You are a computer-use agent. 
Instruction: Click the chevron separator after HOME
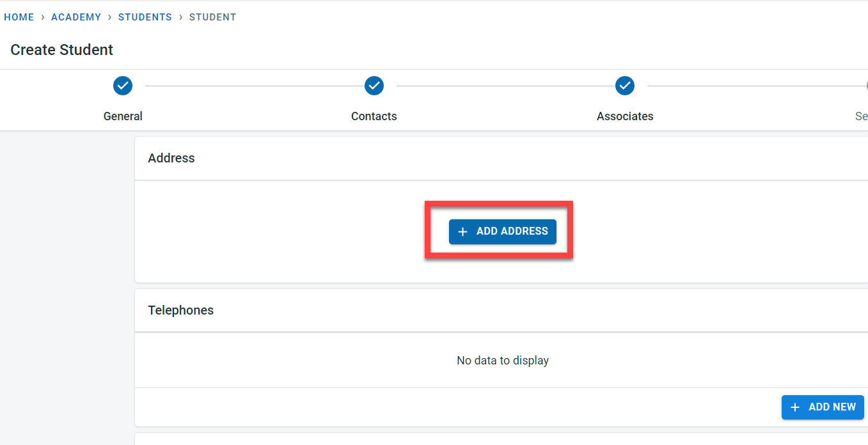click(x=43, y=17)
